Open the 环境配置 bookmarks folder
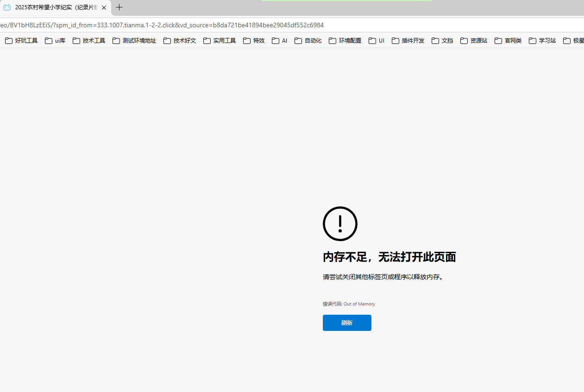 click(345, 41)
